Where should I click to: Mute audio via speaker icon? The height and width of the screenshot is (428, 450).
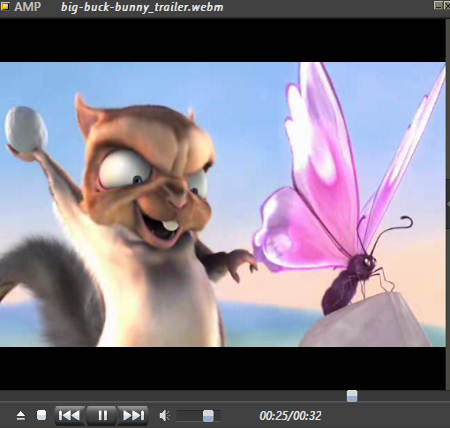164,416
